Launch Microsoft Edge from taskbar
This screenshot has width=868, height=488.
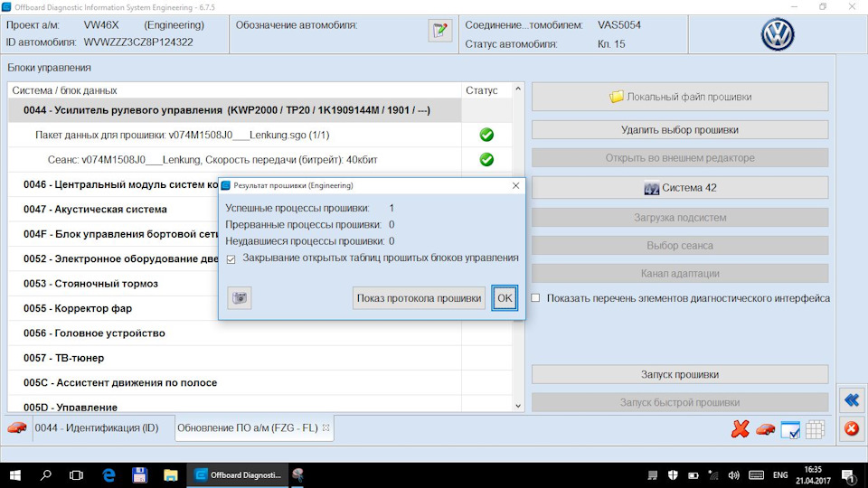click(x=109, y=475)
